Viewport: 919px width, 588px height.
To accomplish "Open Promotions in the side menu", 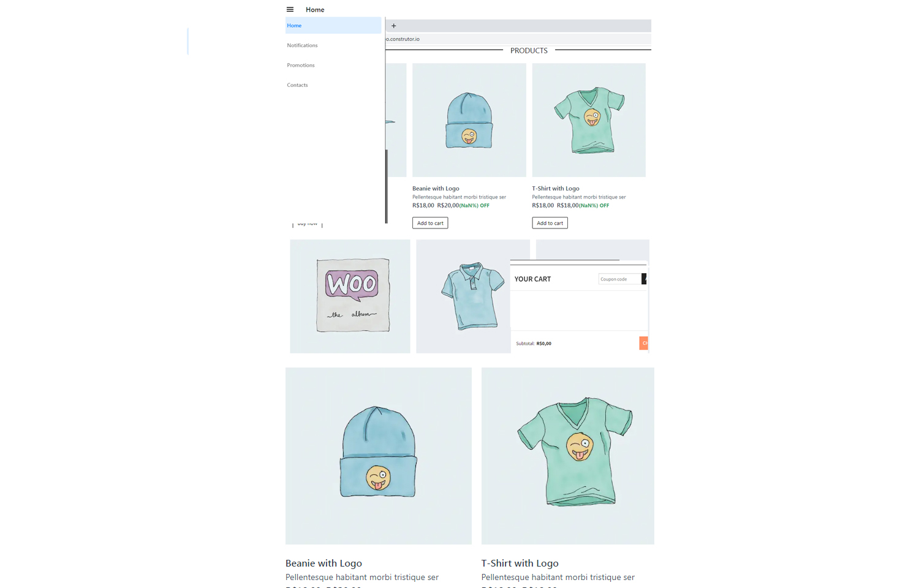I will click(x=301, y=65).
